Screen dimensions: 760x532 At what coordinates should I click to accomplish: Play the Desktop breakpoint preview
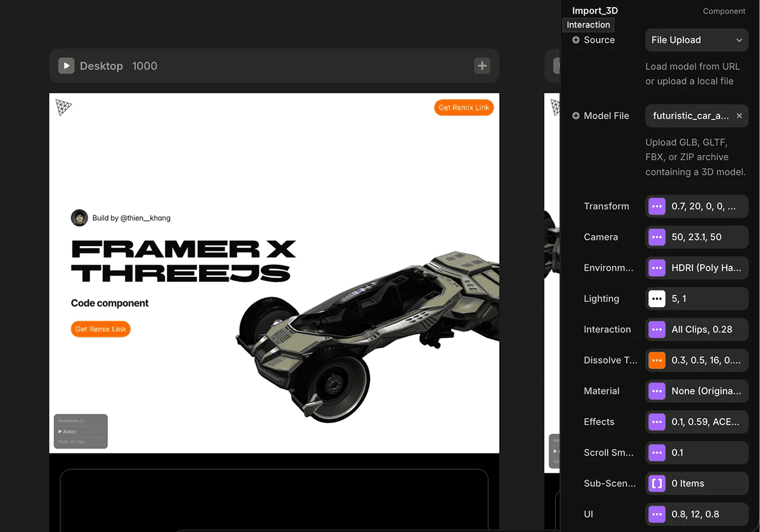(x=66, y=66)
